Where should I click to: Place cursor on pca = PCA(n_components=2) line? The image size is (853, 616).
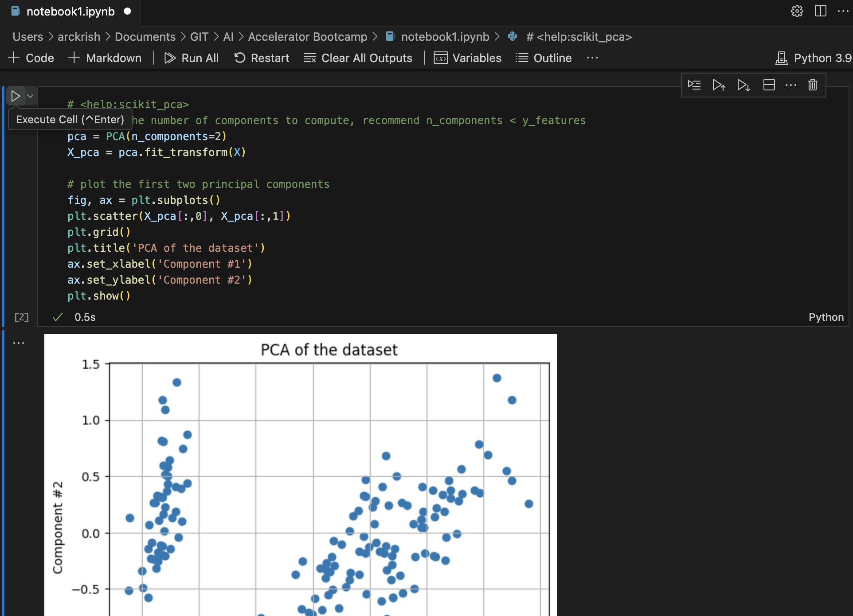[147, 136]
